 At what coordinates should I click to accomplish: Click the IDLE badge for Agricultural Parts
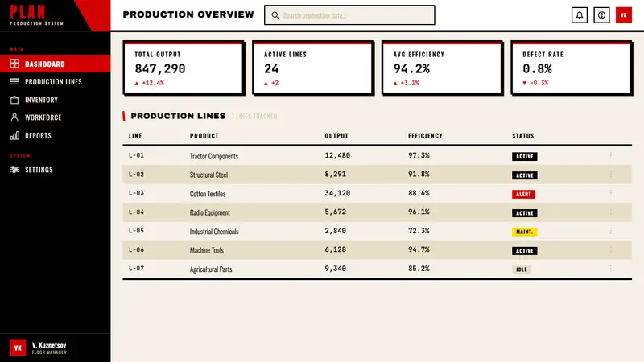521,269
